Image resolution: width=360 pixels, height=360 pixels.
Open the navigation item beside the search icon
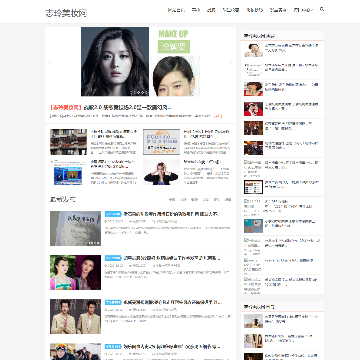point(303,10)
